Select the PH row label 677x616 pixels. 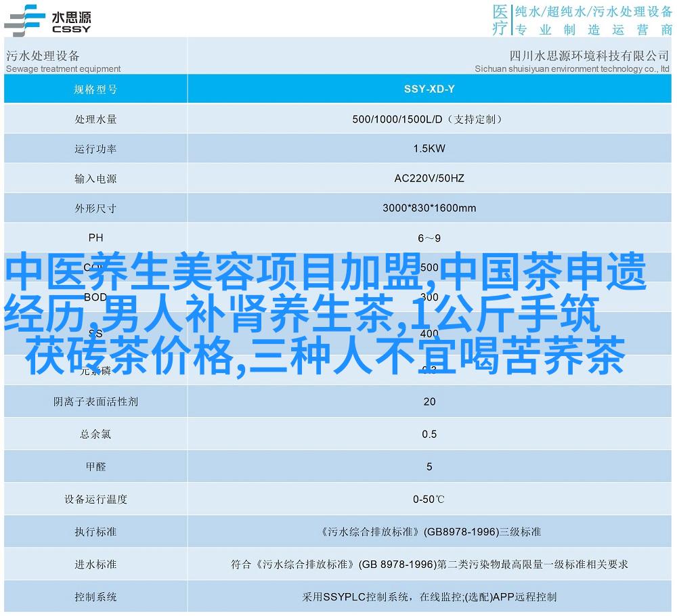click(x=95, y=238)
